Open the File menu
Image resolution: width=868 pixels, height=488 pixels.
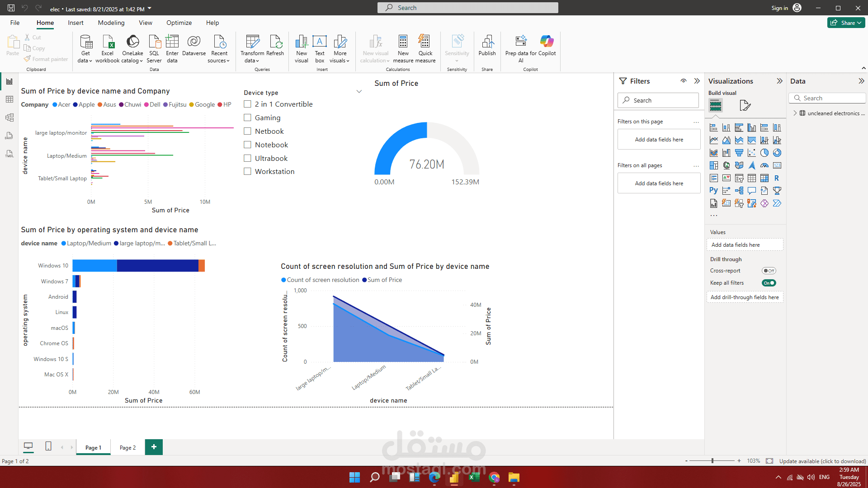(x=15, y=23)
